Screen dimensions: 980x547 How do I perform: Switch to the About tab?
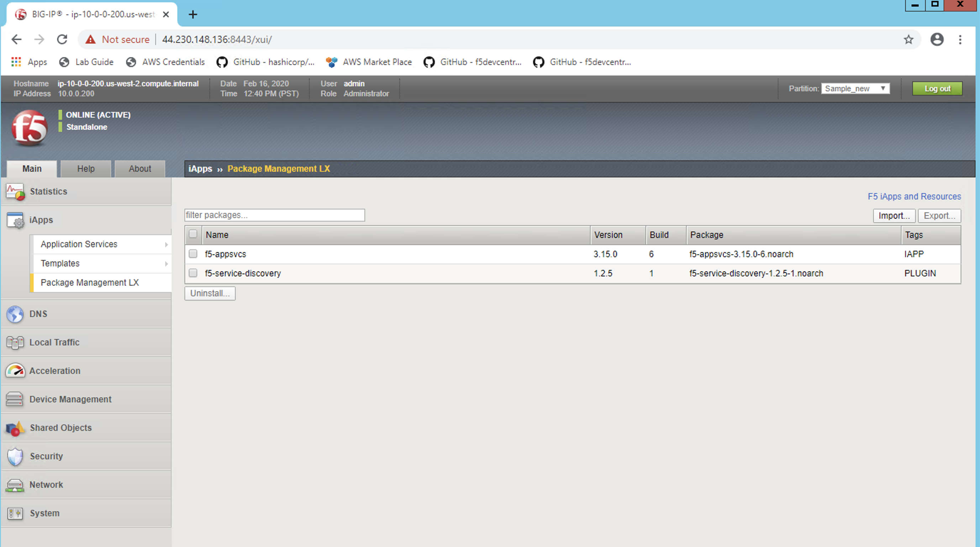click(x=140, y=169)
